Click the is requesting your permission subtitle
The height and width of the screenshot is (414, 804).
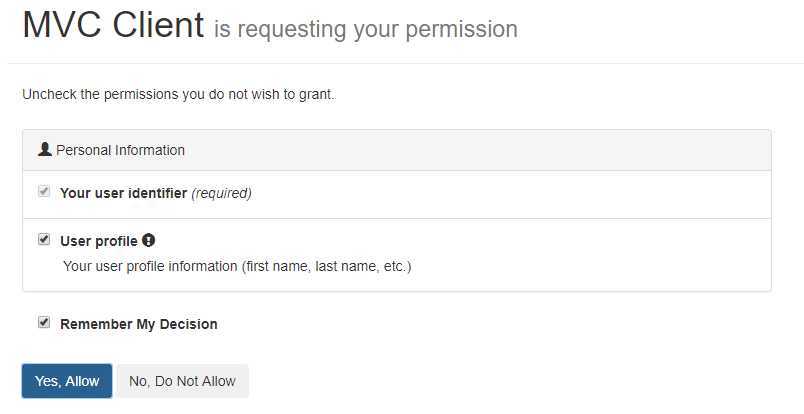click(366, 30)
